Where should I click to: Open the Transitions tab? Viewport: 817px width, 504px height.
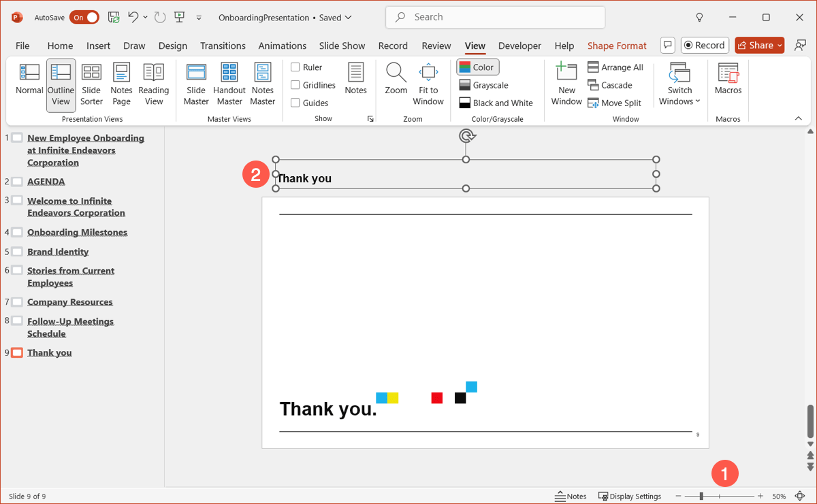(223, 46)
